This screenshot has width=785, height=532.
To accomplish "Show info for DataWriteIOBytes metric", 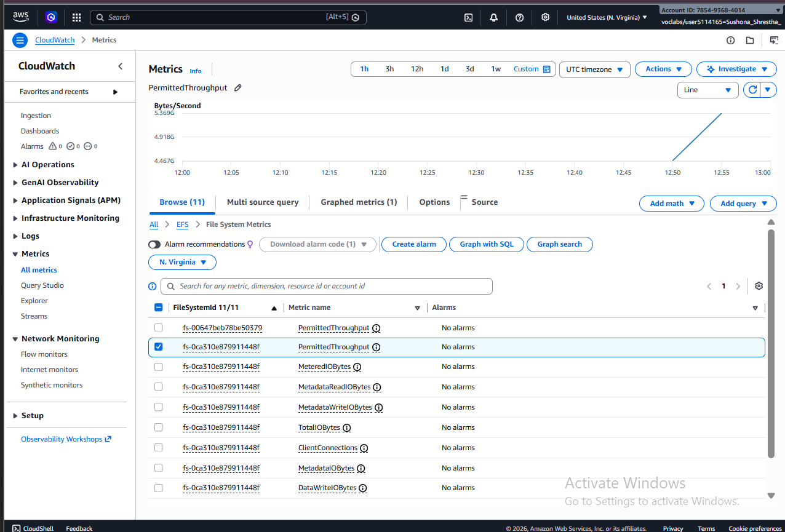I will pos(363,488).
